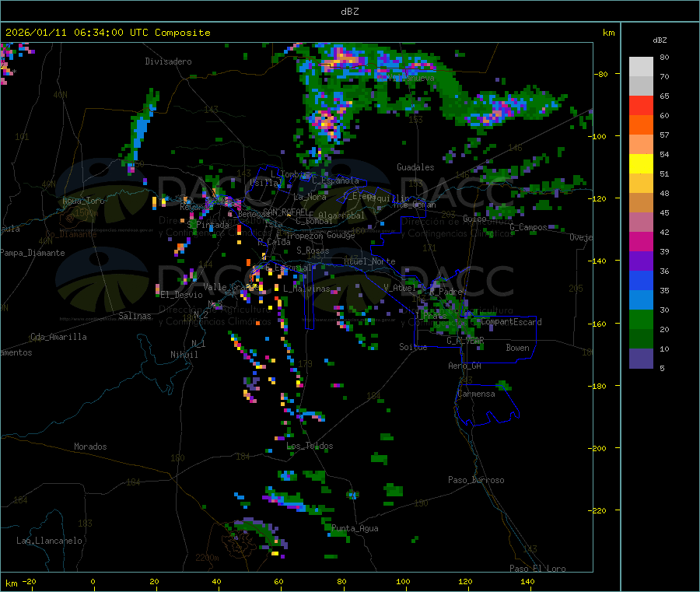
Task: Select the Paso_Barroso label
Action: coord(476,480)
